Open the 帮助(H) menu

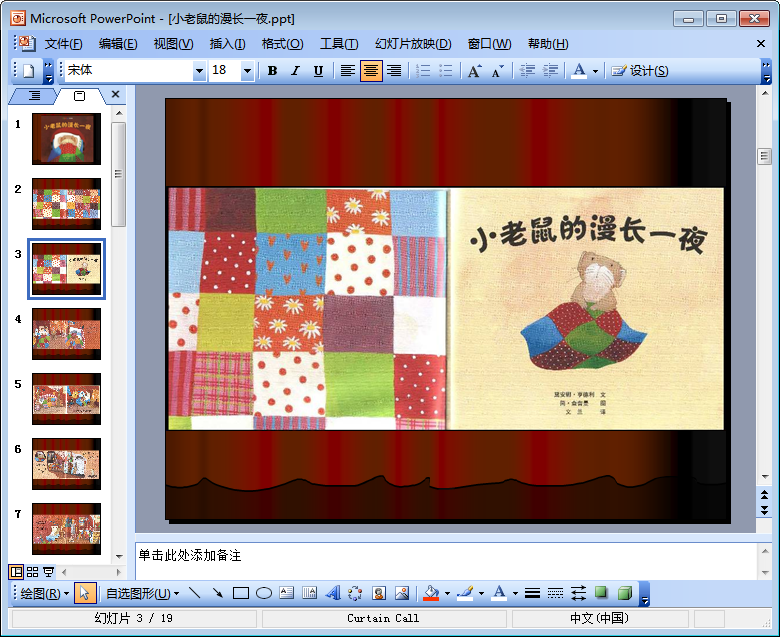548,44
